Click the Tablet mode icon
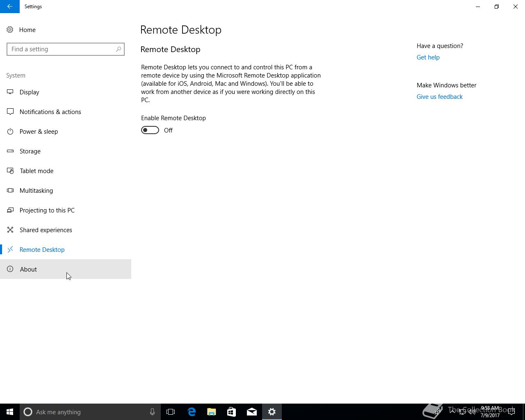Screen dimensions: 525x420 (10, 171)
